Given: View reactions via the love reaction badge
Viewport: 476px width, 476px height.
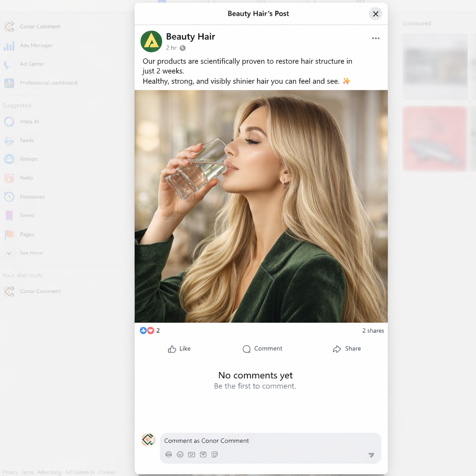Looking at the screenshot, I should tap(150, 331).
